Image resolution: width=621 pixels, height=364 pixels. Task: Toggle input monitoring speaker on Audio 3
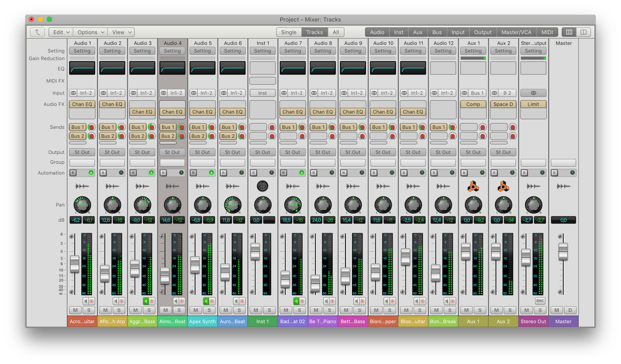tap(146, 301)
